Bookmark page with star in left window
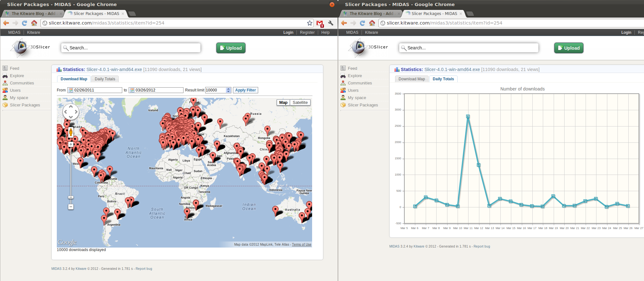Screen dimensions: 644x281 click(x=310, y=23)
